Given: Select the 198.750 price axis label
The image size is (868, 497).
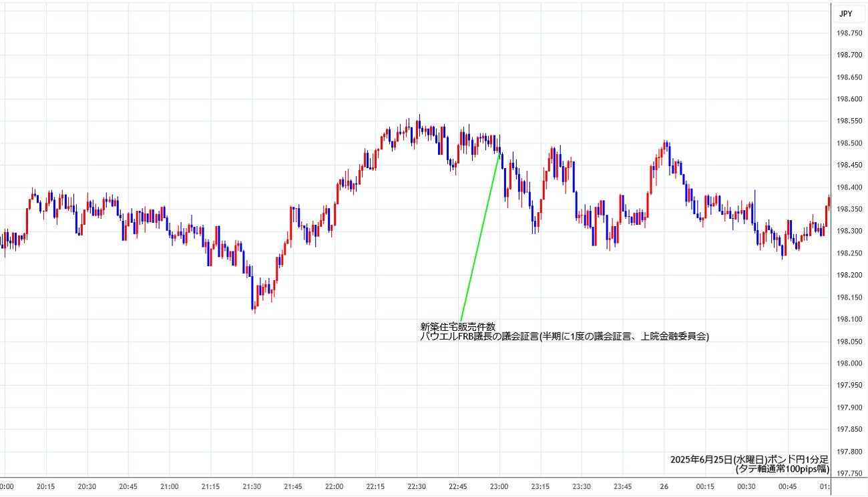Looking at the screenshot, I should pyautogui.click(x=849, y=33).
